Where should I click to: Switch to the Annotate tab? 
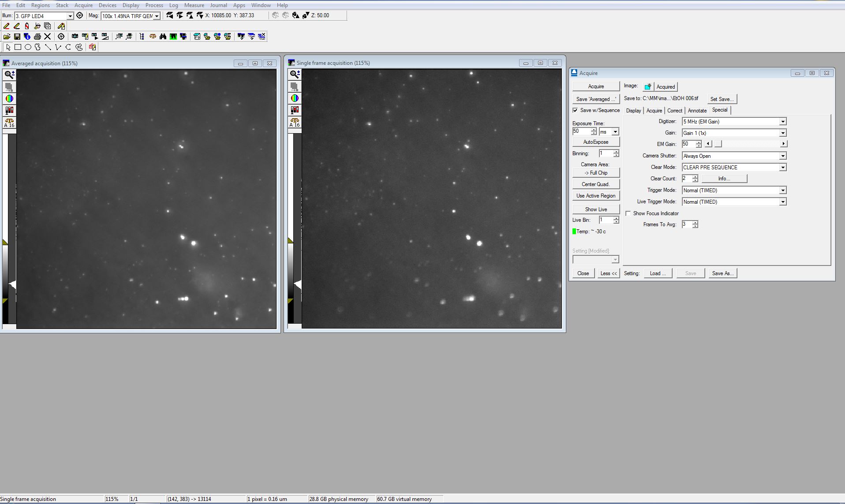[x=697, y=111]
